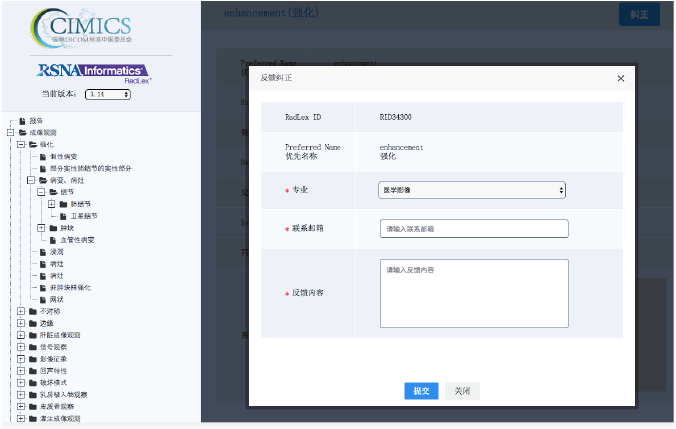This screenshot has width=676, height=429.
Task: Open the 当前版本 version dropdown
Action: (x=108, y=94)
